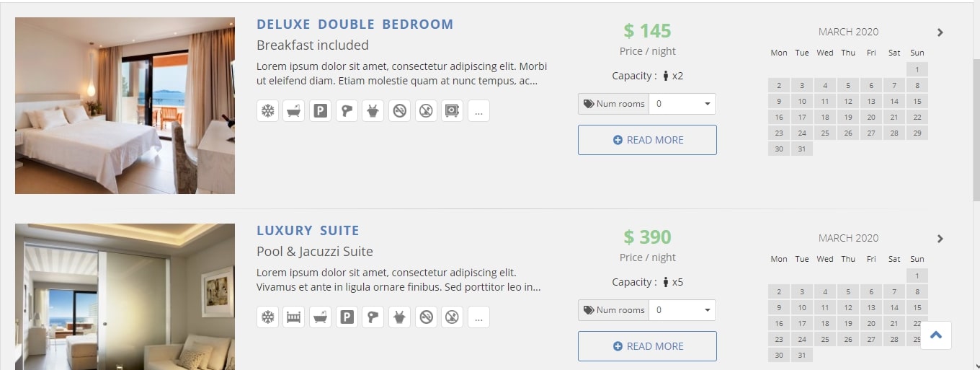The image size is (980, 370).
Task: Click the baby crib icon for Luxury Suite
Action: [x=294, y=317]
